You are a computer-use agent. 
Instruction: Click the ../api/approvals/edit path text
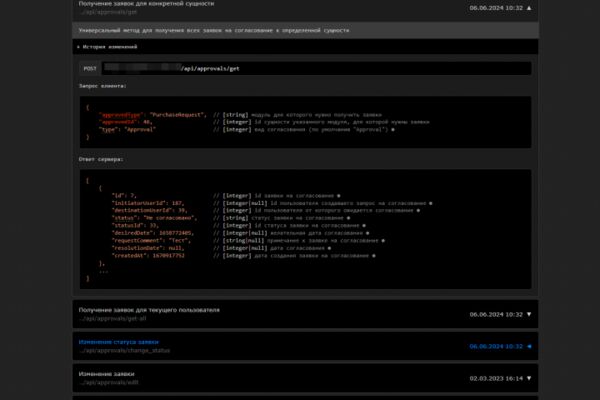108,382
